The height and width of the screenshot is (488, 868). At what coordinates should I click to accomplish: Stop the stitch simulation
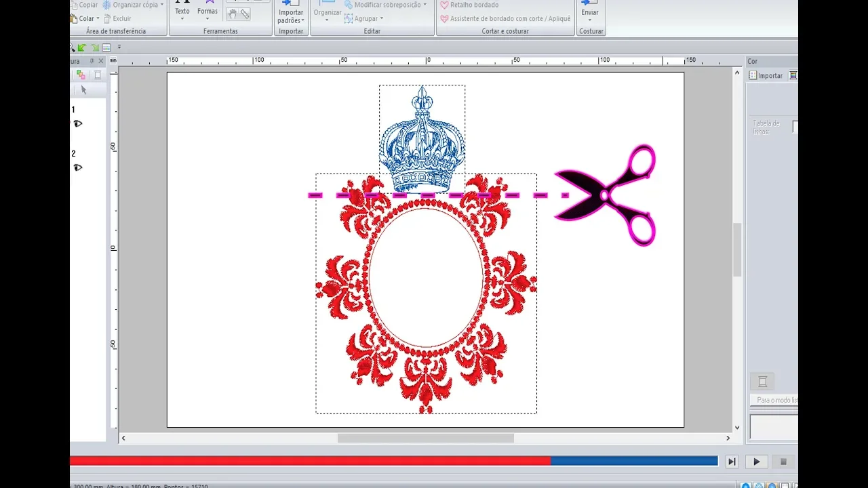coord(783,462)
